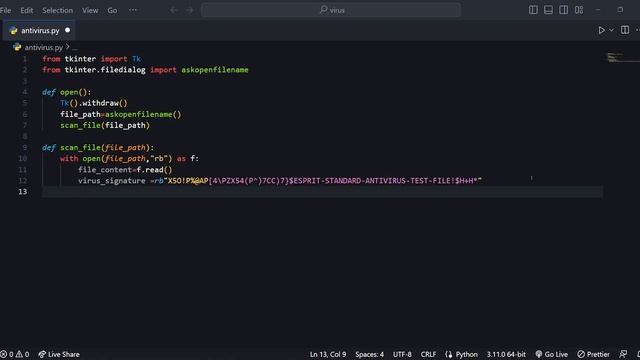
Task: Change indentation via Spaces: 4
Action: click(x=369, y=354)
